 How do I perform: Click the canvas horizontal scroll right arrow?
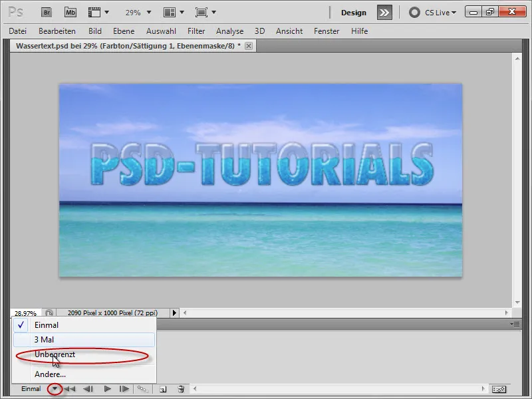507,313
